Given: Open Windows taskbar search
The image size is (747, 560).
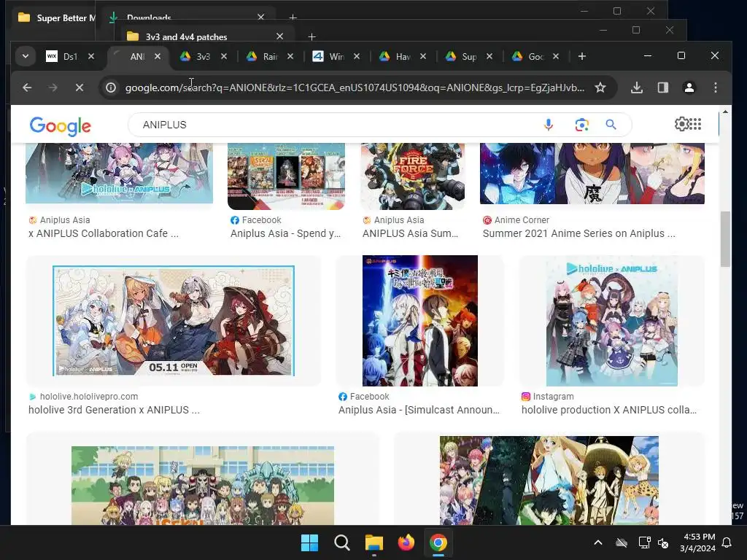Looking at the screenshot, I should tap(341, 542).
